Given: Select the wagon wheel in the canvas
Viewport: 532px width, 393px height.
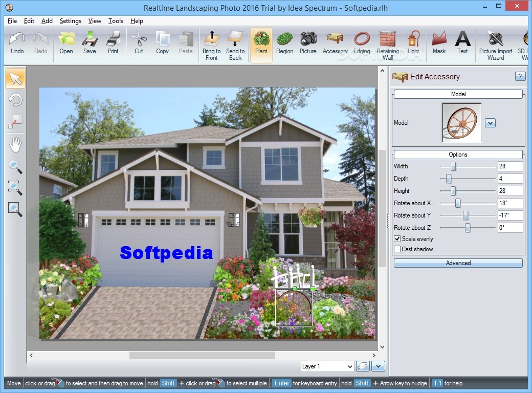Looking at the screenshot, I should tap(294, 308).
